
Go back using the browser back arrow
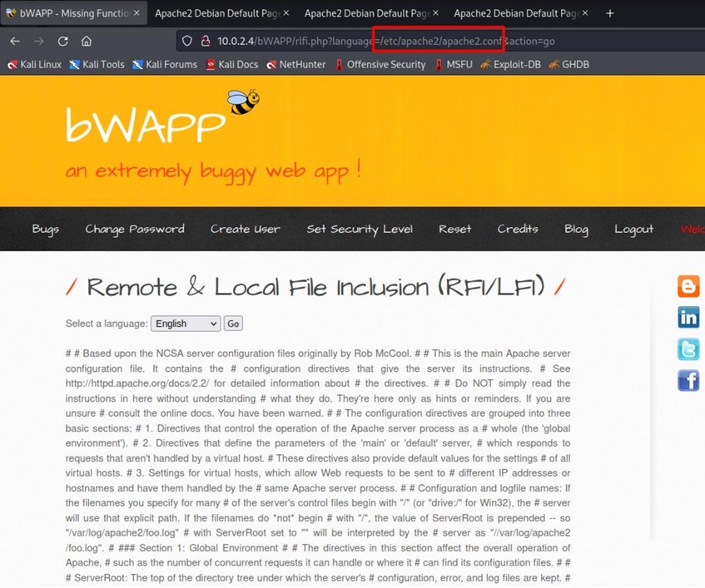(15, 42)
